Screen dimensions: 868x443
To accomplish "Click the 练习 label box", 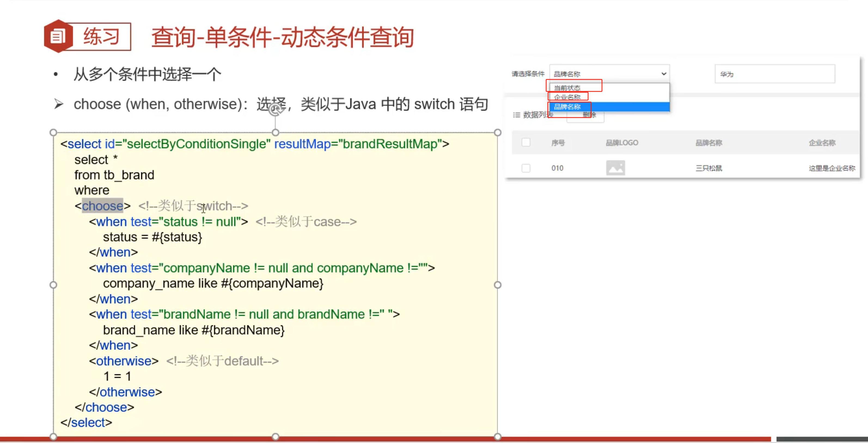I will (102, 36).
